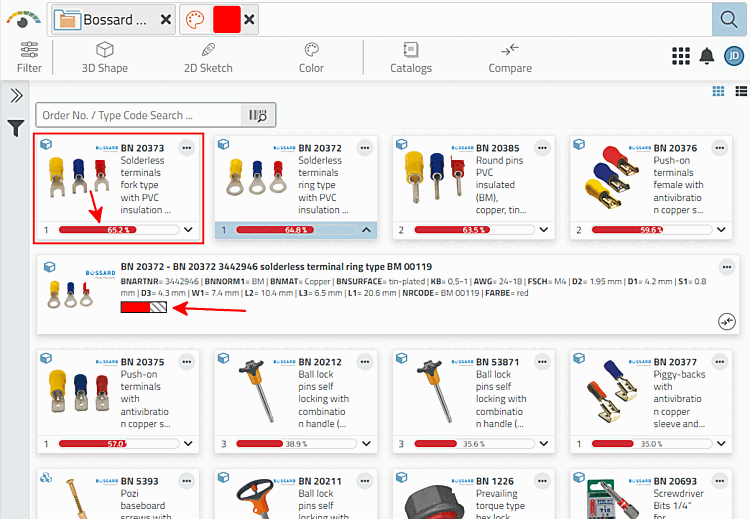Click the BN 20693 Screwdriver Bits title
The image size is (750, 519).
click(x=675, y=481)
